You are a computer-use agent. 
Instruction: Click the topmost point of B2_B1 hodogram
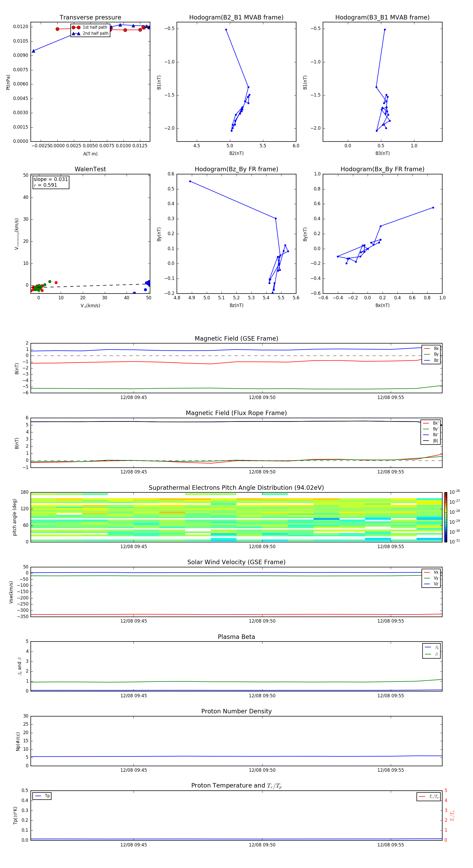point(226,30)
